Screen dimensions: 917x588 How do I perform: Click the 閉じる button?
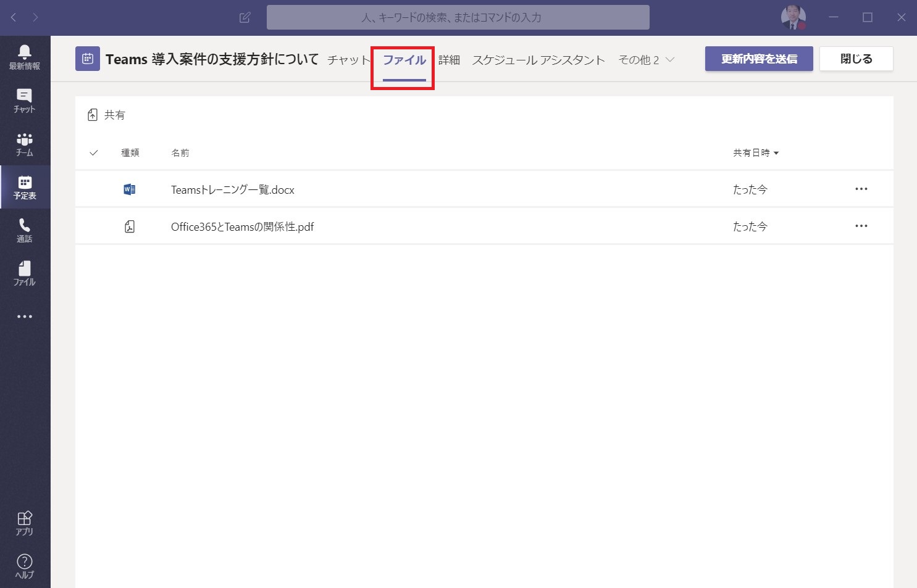pos(856,59)
